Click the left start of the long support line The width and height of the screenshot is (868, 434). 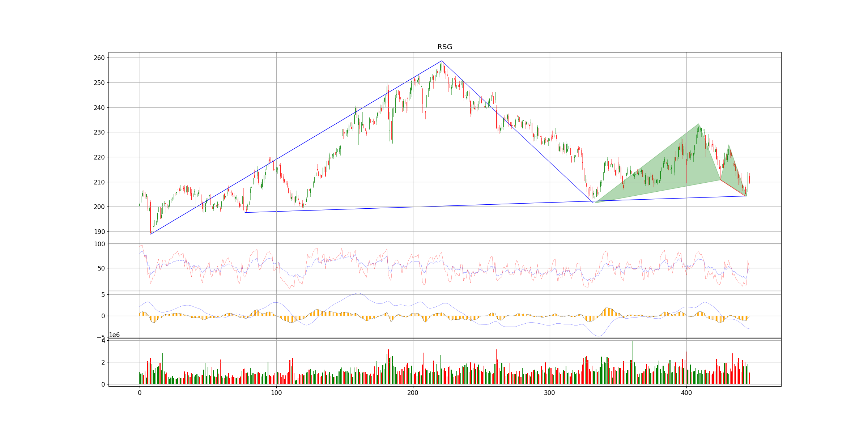(x=245, y=212)
